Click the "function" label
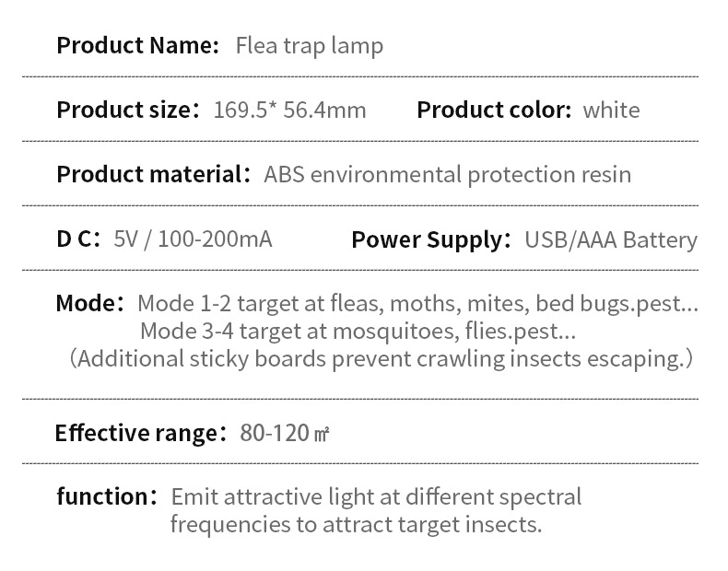 (101, 497)
